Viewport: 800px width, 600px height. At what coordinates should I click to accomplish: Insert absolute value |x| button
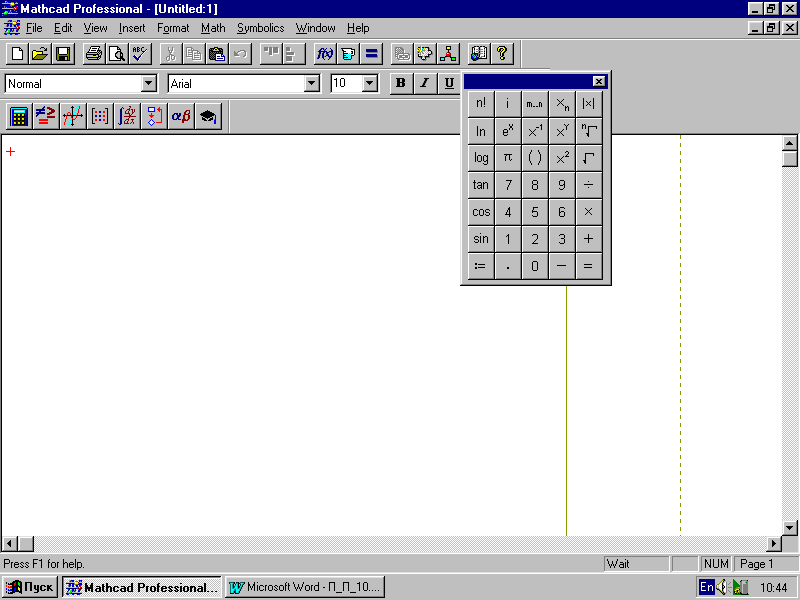point(589,104)
